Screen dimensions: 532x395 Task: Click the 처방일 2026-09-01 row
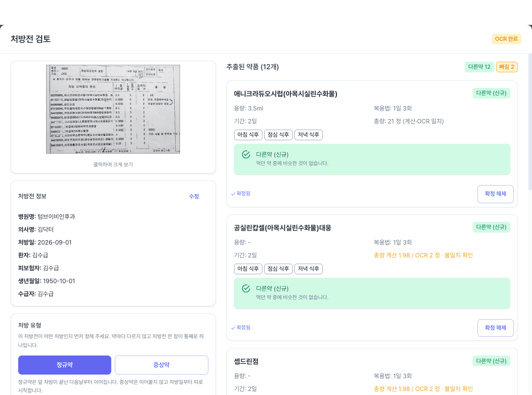(x=45, y=242)
